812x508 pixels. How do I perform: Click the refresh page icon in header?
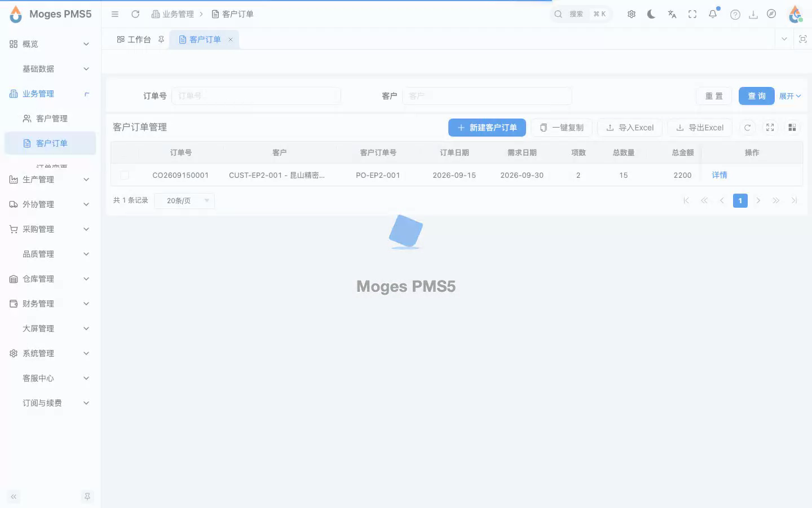coord(135,14)
